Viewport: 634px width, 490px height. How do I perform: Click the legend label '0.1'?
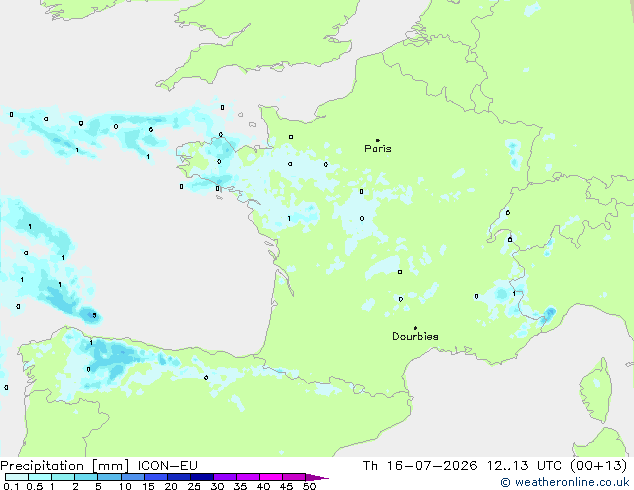click(x=11, y=486)
